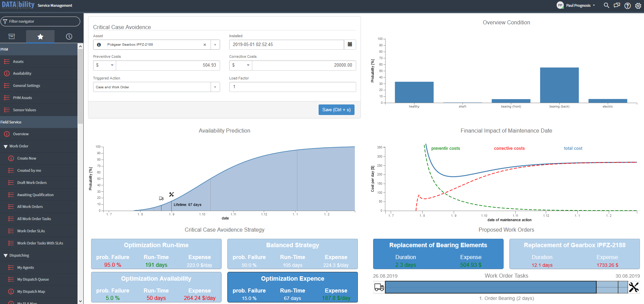Open the Installed date calendar picker
This screenshot has width=644, height=304.
pyautogui.click(x=350, y=44)
